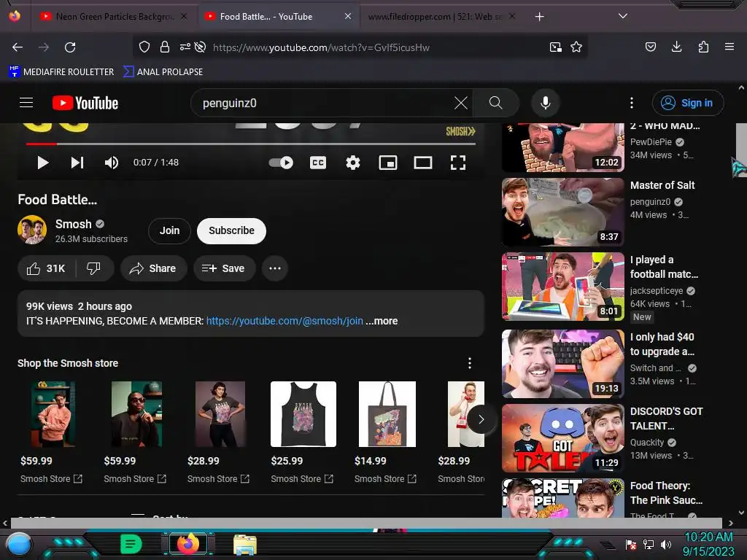Close the Neon Green Particles tab
This screenshot has width=747, height=560.
pyautogui.click(x=184, y=17)
